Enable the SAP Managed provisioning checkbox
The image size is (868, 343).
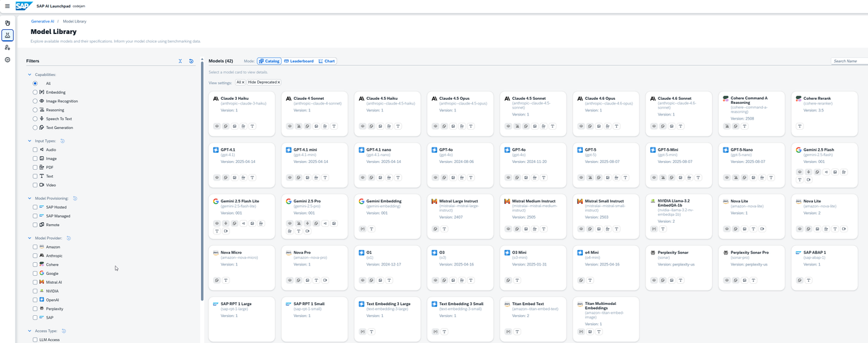[x=35, y=216]
